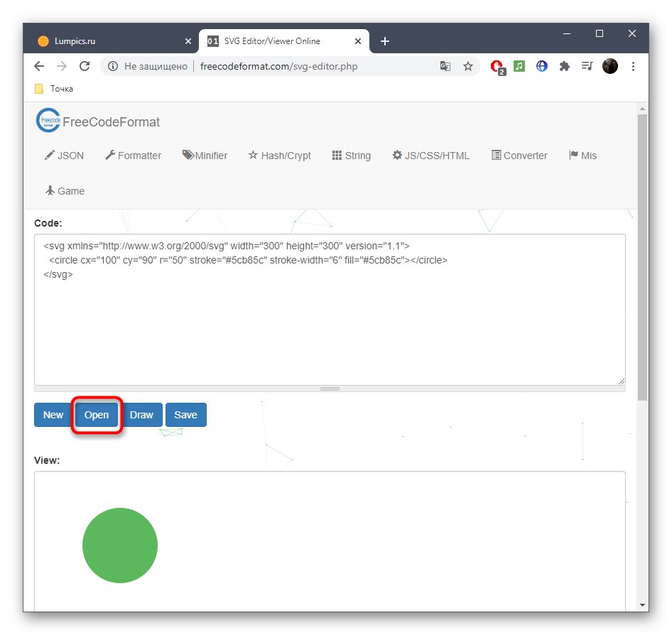The height and width of the screenshot is (635, 672).
Task: Click the address bar URL freecodeformat.com
Action: click(x=278, y=67)
